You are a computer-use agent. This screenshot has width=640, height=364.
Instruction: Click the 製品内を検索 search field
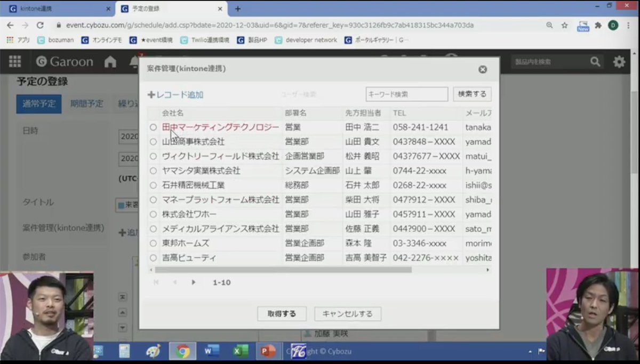tap(549, 62)
